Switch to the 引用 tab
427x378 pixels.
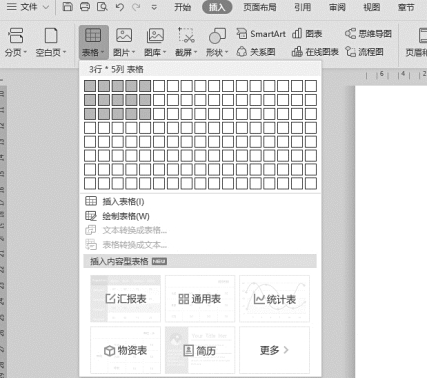pos(302,7)
